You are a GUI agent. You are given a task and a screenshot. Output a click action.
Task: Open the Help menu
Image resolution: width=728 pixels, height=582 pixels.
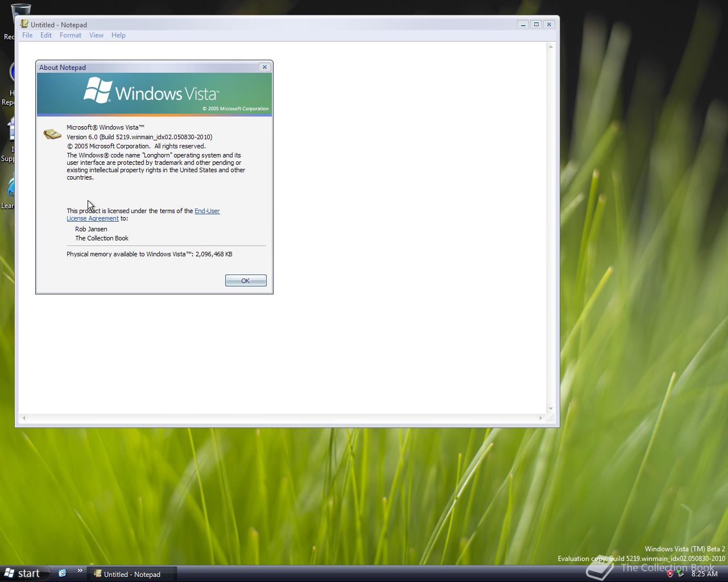point(118,35)
